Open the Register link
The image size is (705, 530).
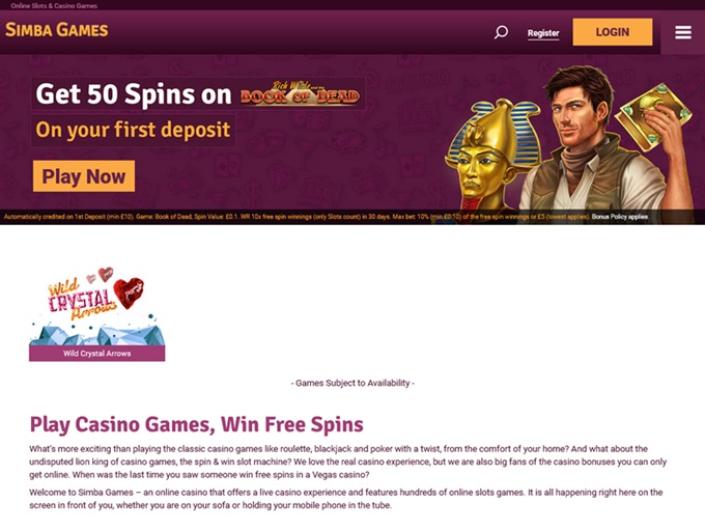(543, 33)
